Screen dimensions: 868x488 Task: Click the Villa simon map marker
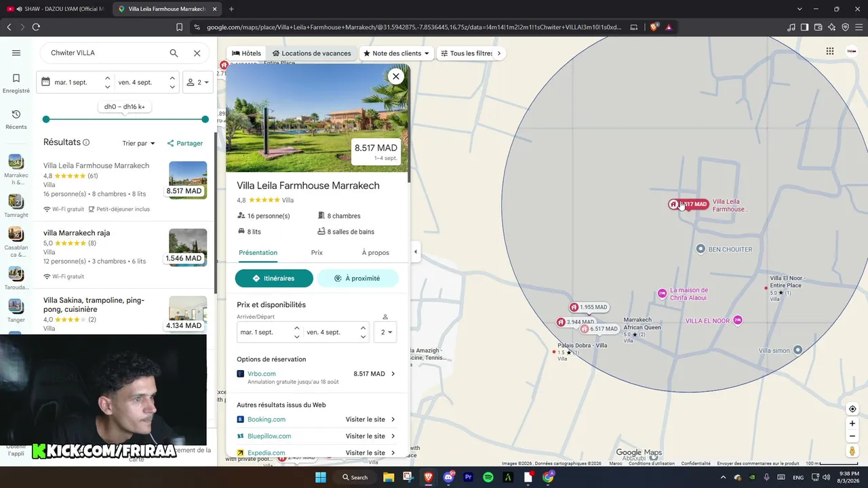click(x=798, y=350)
